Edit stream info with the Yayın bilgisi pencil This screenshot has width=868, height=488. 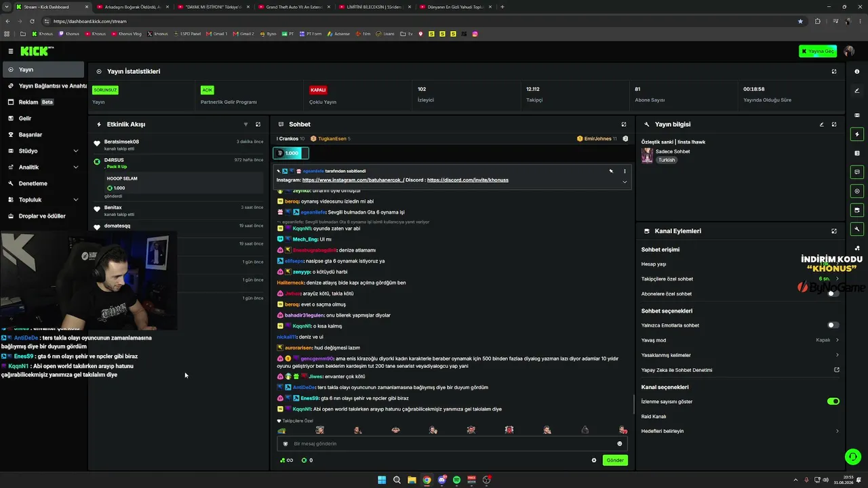822,125
